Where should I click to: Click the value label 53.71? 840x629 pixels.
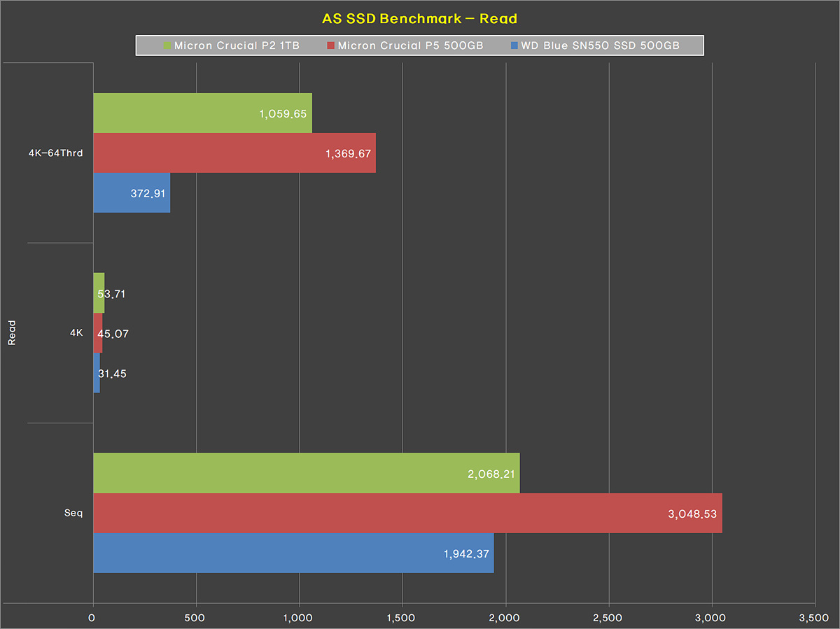pyautogui.click(x=112, y=294)
